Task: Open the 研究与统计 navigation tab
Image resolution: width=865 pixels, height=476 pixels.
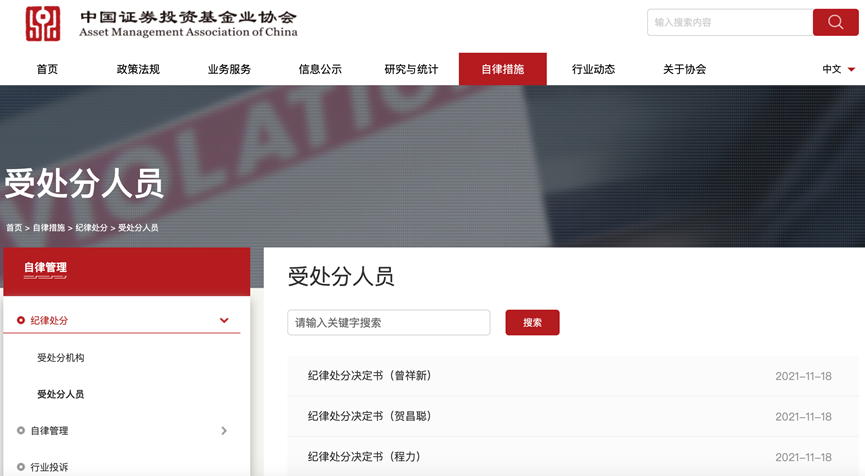Action: click(411, 69)
